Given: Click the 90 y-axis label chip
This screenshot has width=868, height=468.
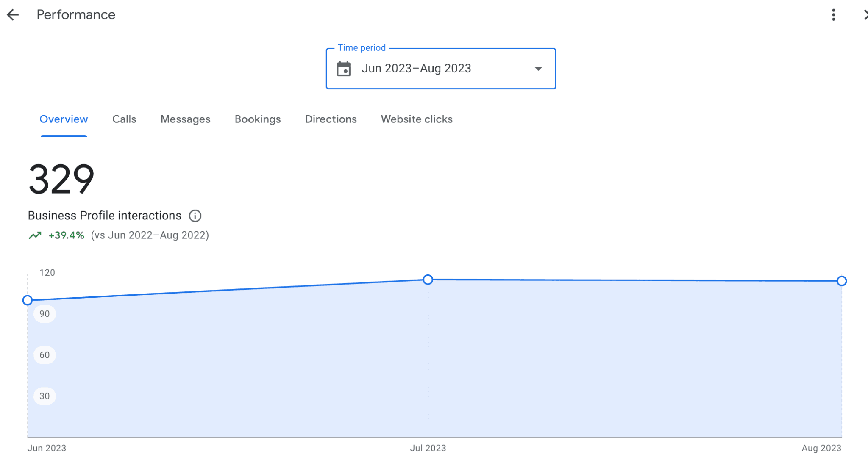Looking at the screenshot, I should pyautogui.click(x=45, y=314).
